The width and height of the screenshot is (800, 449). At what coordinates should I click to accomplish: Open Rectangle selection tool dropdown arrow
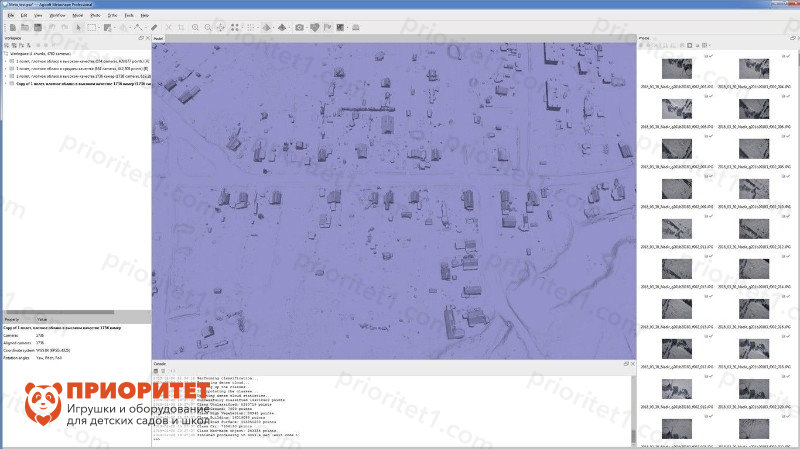point(99,28)
